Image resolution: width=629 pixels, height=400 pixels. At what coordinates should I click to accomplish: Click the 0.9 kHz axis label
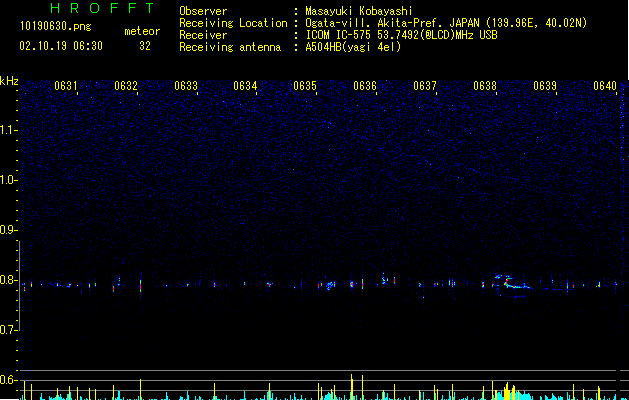(8, 230)
